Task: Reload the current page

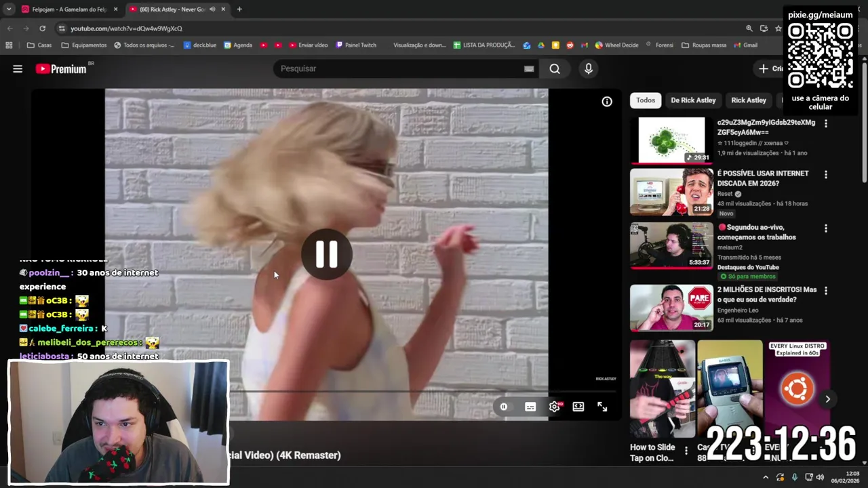Action: click(42, 28)
